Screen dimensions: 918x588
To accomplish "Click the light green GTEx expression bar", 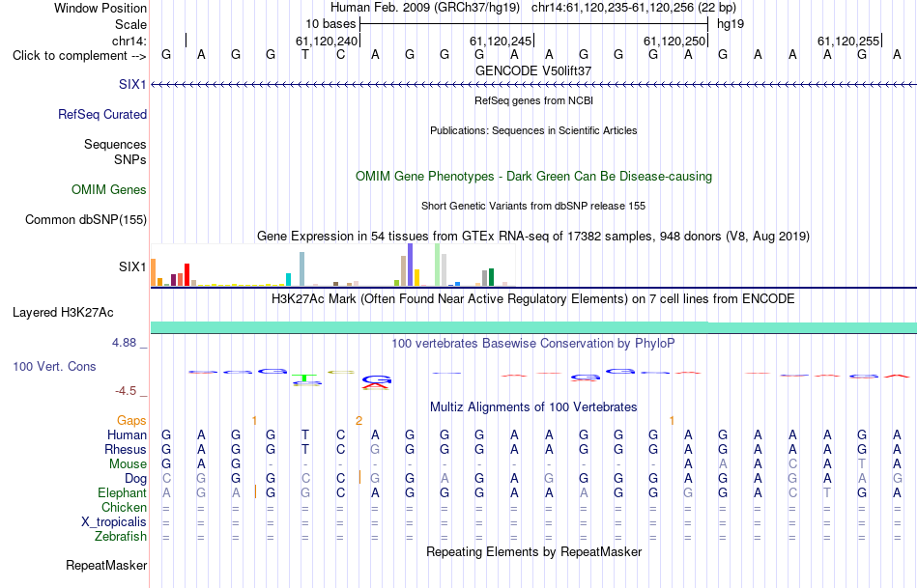I will 438,265.
